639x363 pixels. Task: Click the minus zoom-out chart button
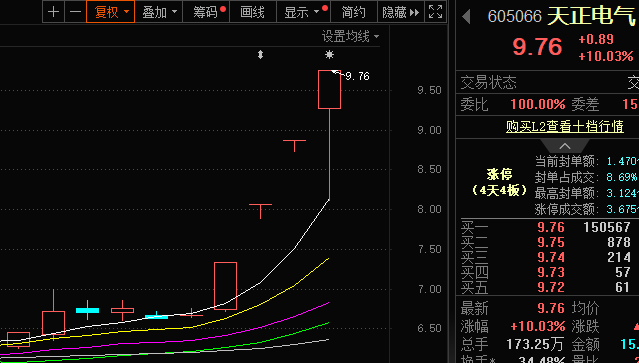coord(75,12)
